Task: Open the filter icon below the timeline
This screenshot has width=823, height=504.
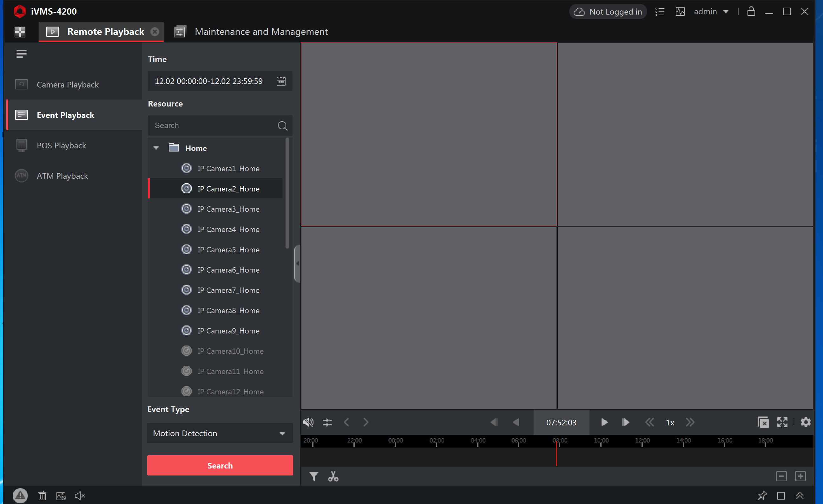Action: click(x=313, y=476)
